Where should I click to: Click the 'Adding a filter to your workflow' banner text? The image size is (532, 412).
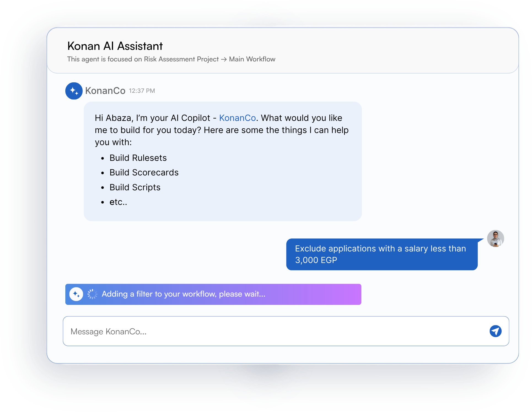183,294
